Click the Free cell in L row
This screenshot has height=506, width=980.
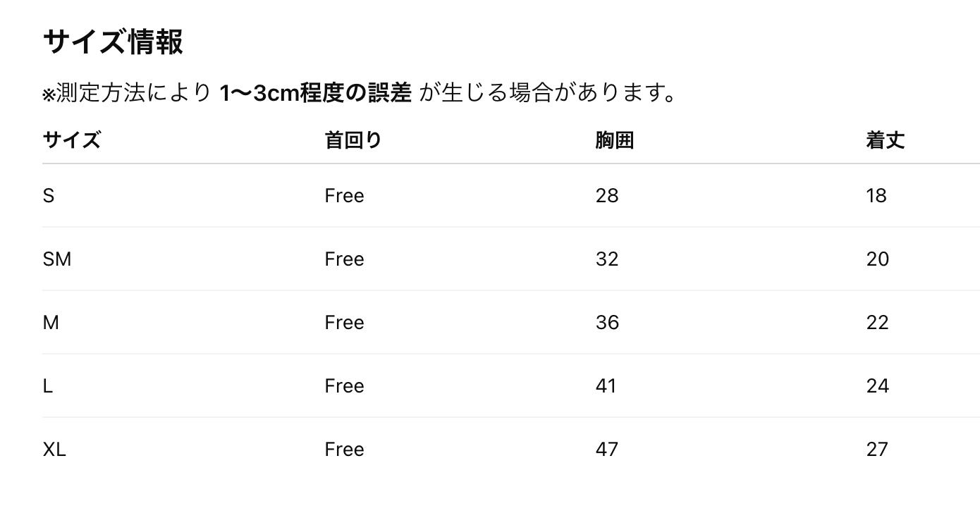click(x=344, y=386)
